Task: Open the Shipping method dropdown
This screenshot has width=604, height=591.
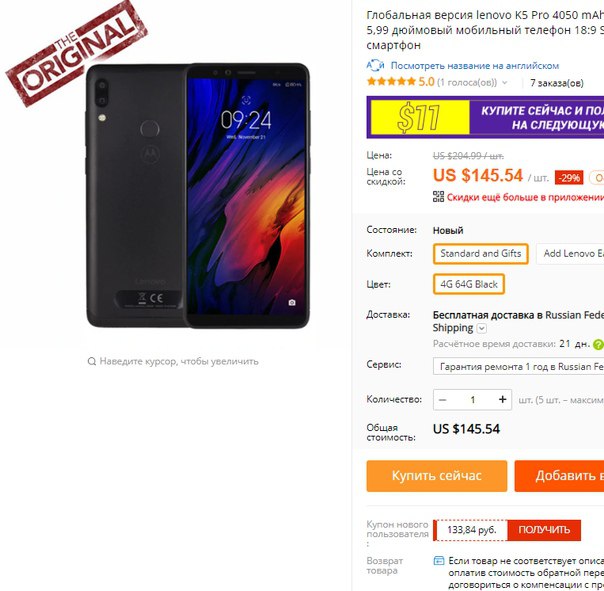Action: tap(482, 328)
